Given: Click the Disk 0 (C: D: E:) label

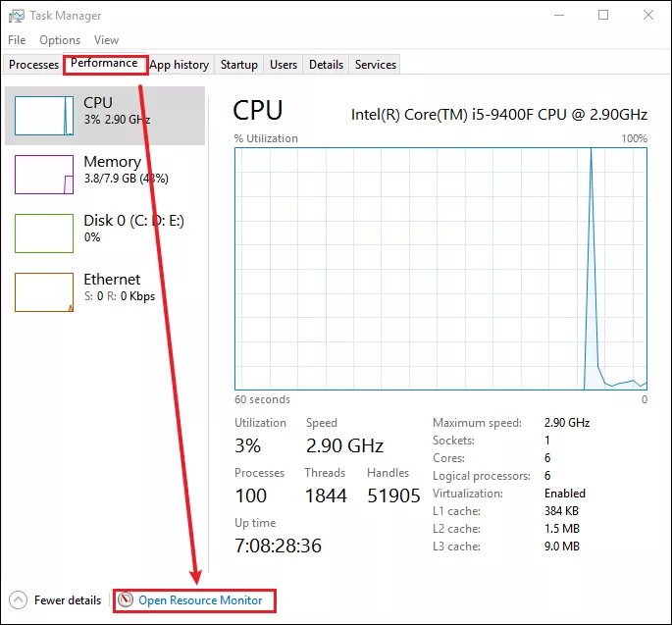Looking at the screenshot, I should (x=133, y=221).
